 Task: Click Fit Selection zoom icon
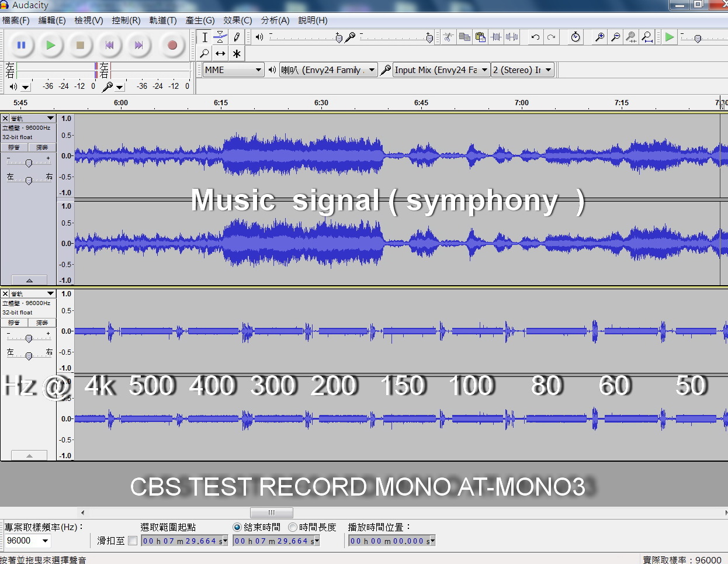631,37
